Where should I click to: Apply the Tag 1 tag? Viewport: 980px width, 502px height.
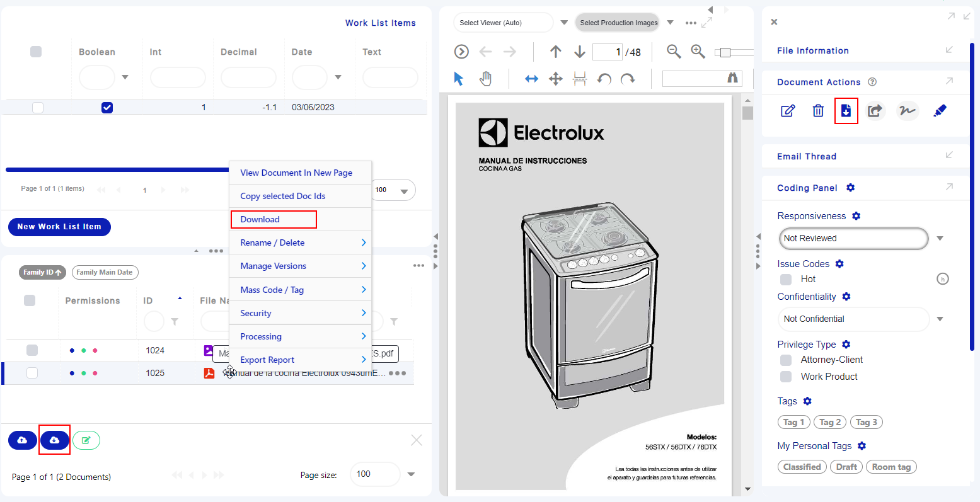coord(794,422)
